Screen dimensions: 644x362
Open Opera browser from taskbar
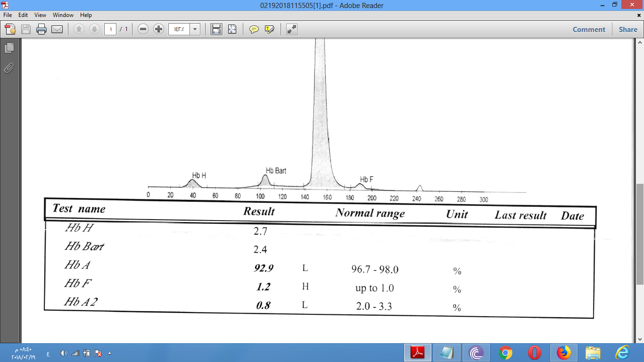point(535,353)
